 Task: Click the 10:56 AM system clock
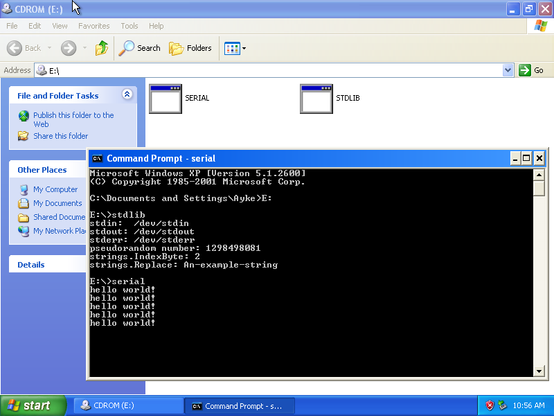pos(529,405)
